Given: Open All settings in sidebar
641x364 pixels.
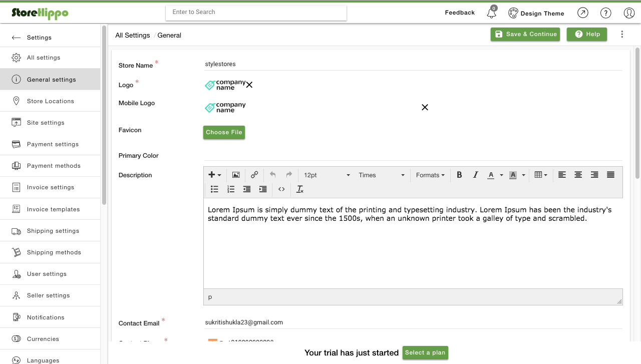Looking at the screenshot, I should pos(50,58).
